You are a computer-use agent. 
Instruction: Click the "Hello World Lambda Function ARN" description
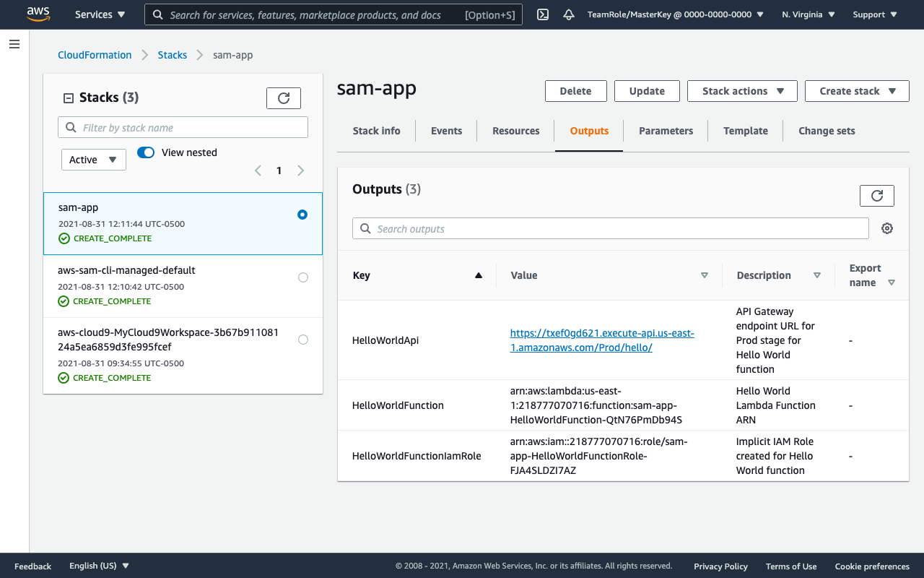click(x=776, y=405)
